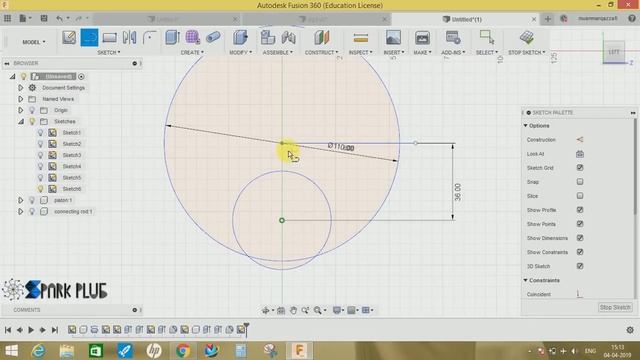Image resolution: width=640 pixels, height=360 pixels.
Task: Toggle visibility bulb of Sketch1
Action: click(40, 133)
